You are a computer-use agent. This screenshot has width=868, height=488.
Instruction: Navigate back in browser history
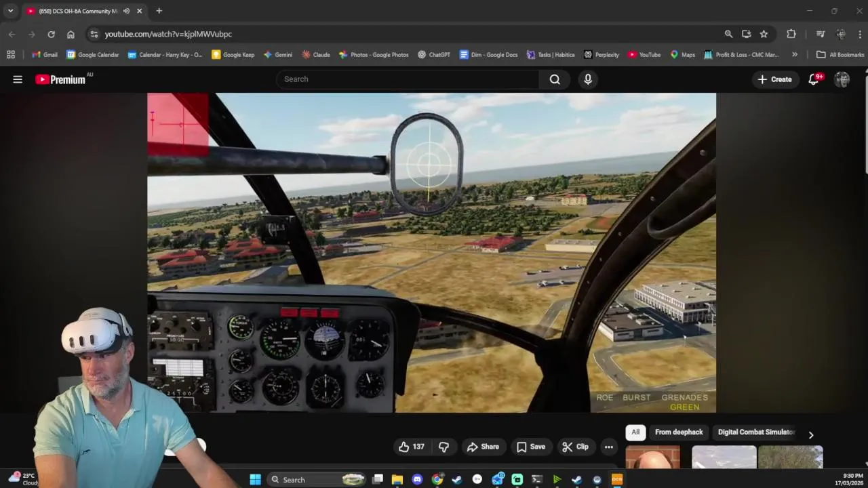[12, 34]
